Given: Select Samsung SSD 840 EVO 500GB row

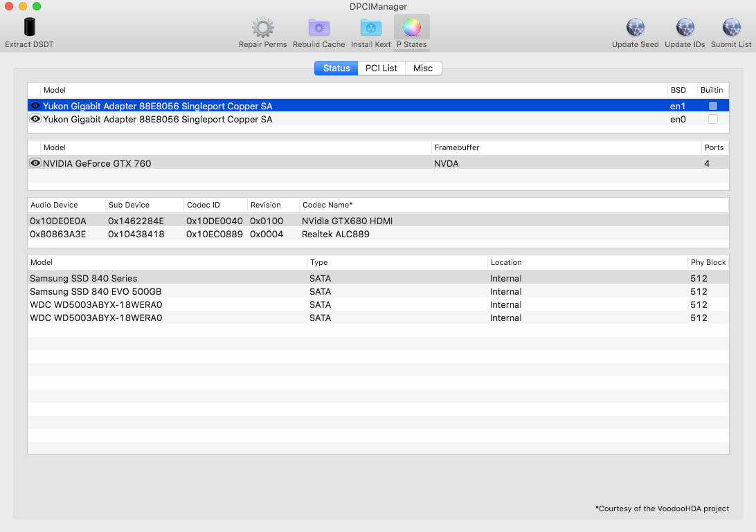Looking at the screenshot, I should pyautogui.click(x=378, y=291).
